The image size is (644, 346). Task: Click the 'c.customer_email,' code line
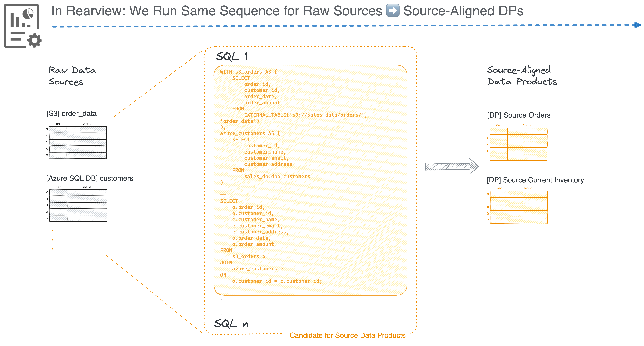point(257,226)
